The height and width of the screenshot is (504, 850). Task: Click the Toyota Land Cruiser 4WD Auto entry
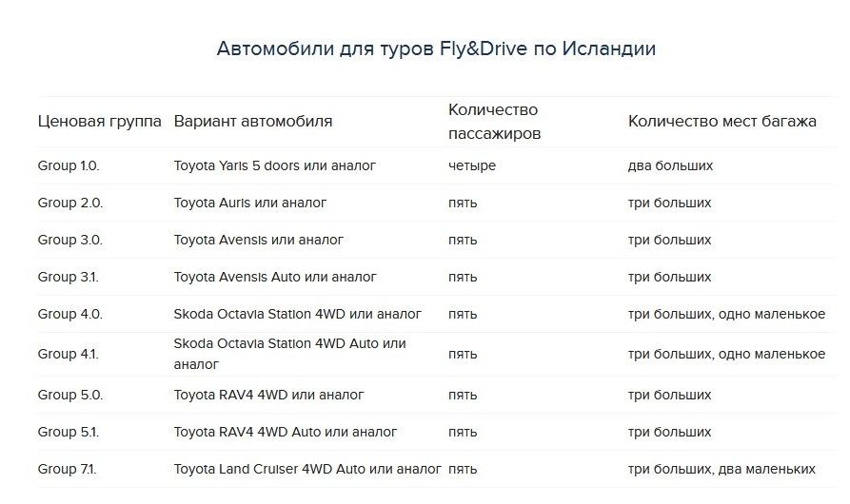307,469
